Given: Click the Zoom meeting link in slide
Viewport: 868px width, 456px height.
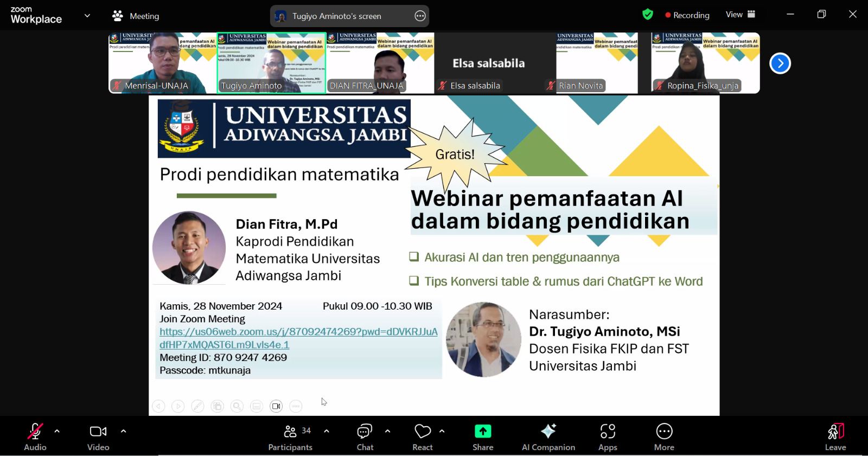Looking at the screenshot, I should (x=298, y=338).
